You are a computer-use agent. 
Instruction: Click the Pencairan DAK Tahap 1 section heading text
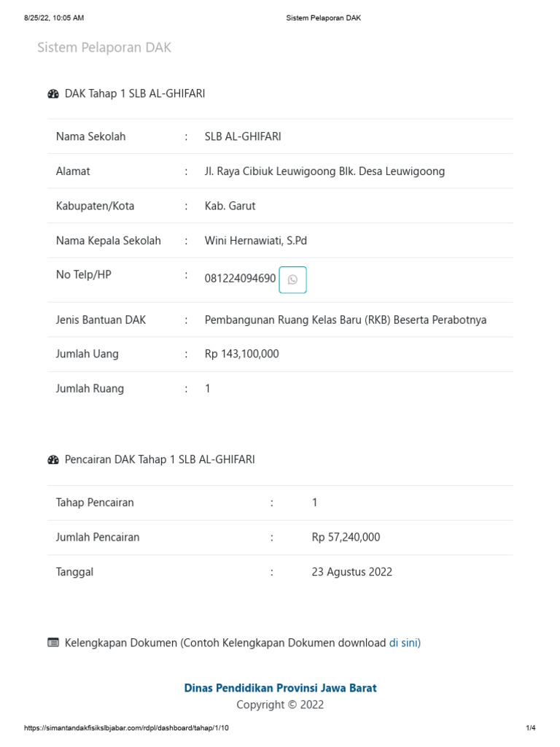click(160, 460)
